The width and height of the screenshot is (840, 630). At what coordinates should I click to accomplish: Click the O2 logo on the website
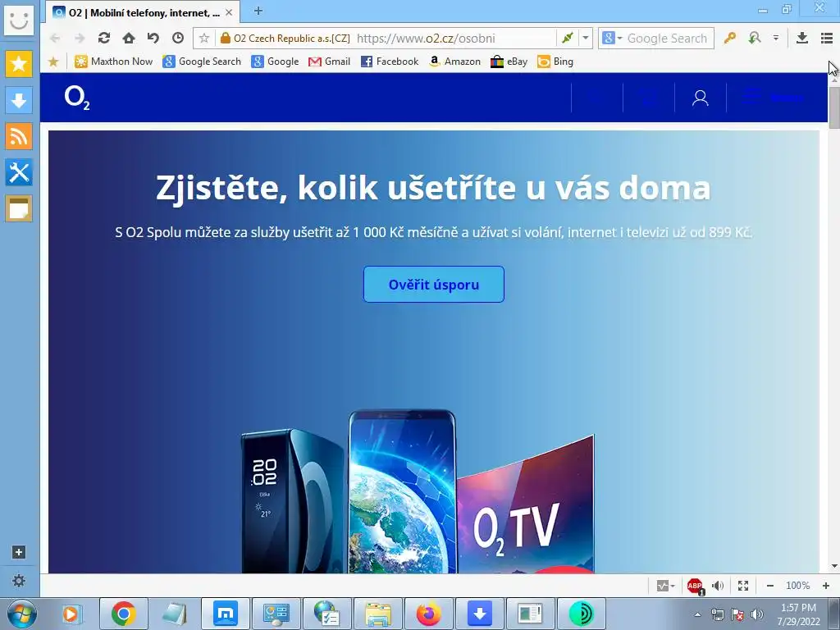click(77, 98)
